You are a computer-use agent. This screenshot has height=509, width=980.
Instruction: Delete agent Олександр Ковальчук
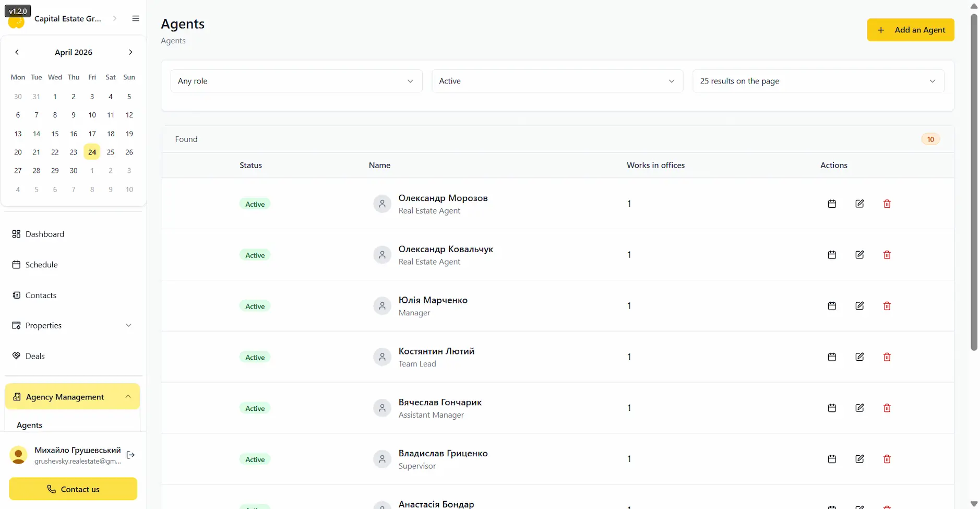(887, 255)
